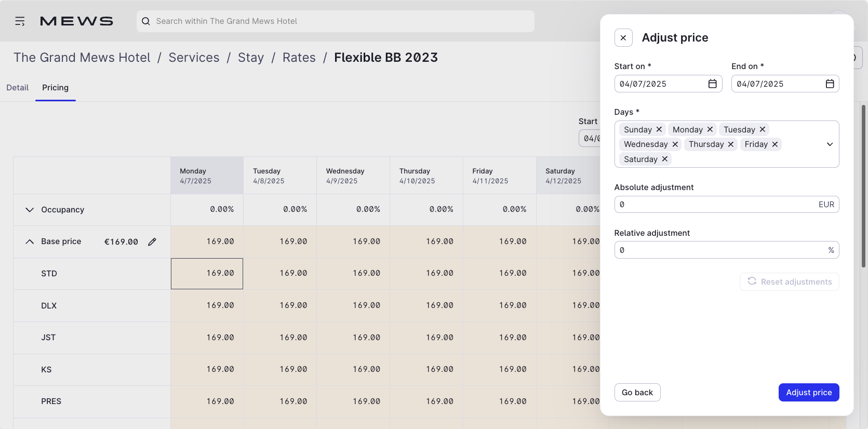The height and width of the screenshot is (429, 868).
Task: Click the KS row label
Action: point(46,370)
